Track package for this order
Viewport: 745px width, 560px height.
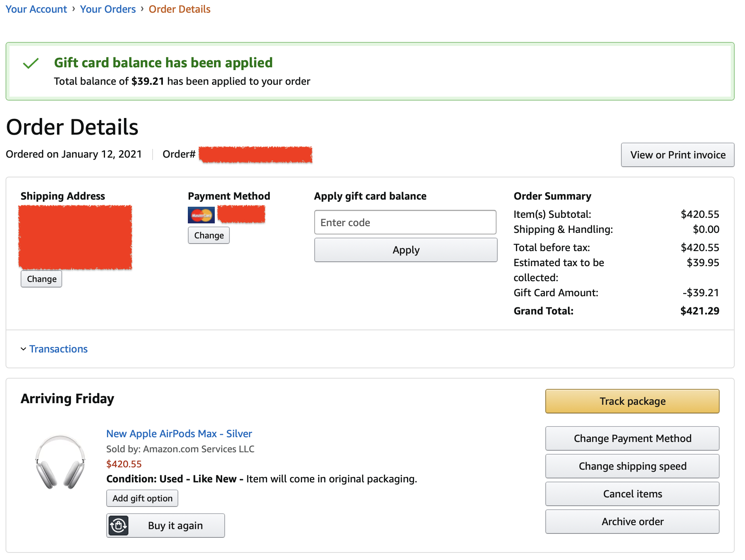(632, 401)
